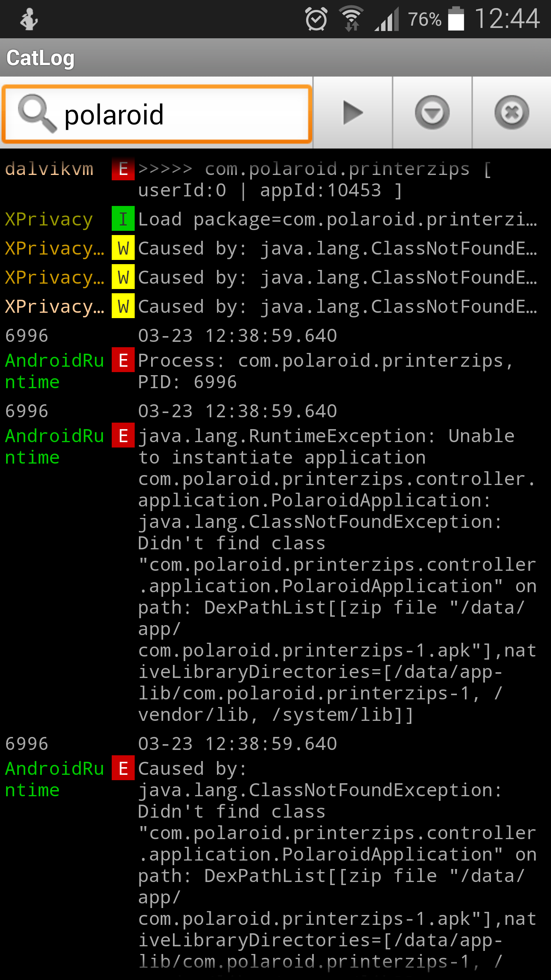The width and height of the screenshot is (551, 980).
Task: Clear the search with the X button
Action: 512,113
